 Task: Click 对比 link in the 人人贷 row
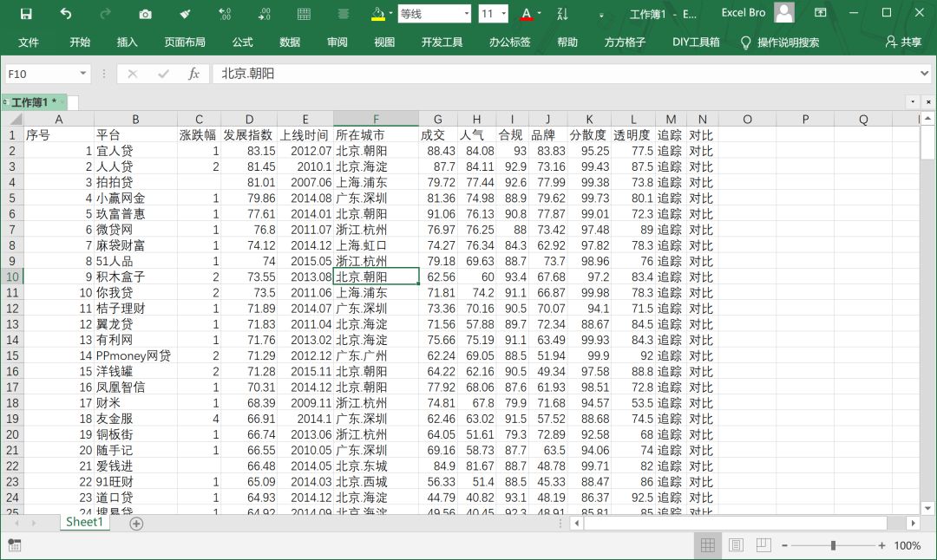coord(702,166)
